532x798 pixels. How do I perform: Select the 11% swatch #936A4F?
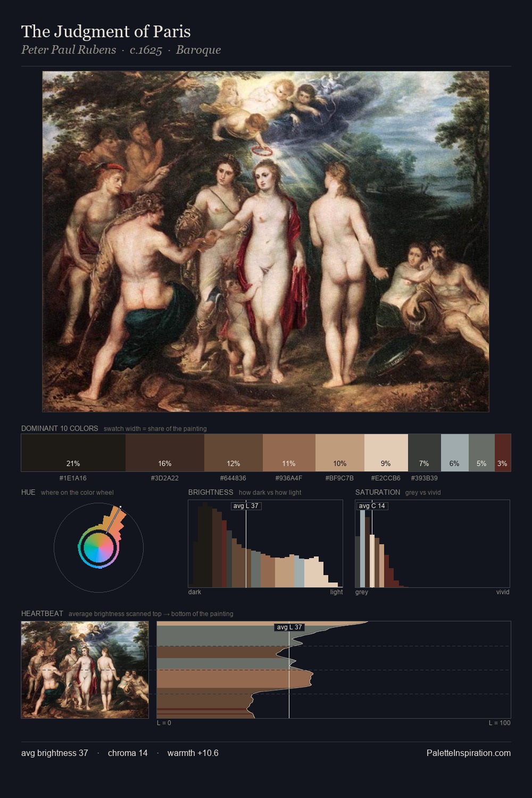click(x=289, y=453)
